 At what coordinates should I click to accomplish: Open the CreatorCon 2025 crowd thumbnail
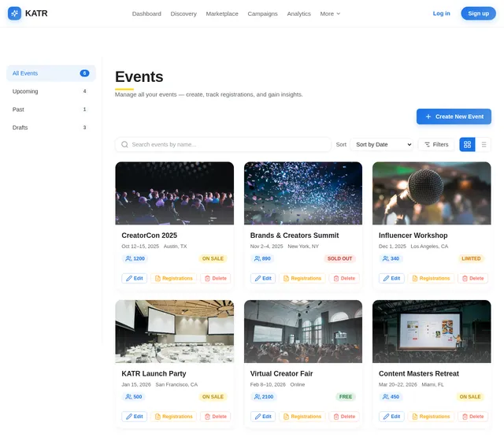pos(175,193)
